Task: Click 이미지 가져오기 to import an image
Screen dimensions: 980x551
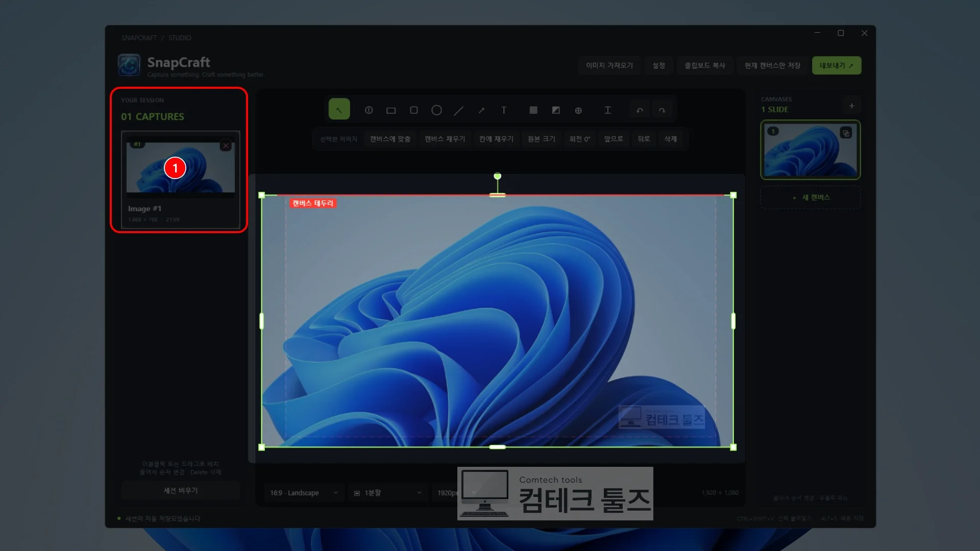Action: (x=609, y=65)
